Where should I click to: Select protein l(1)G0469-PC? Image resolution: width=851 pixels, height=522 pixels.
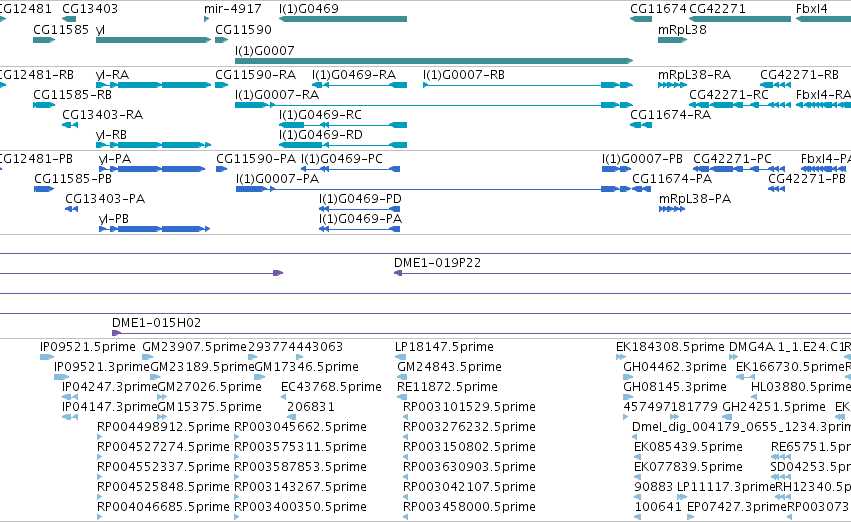[x=342, y=159]
